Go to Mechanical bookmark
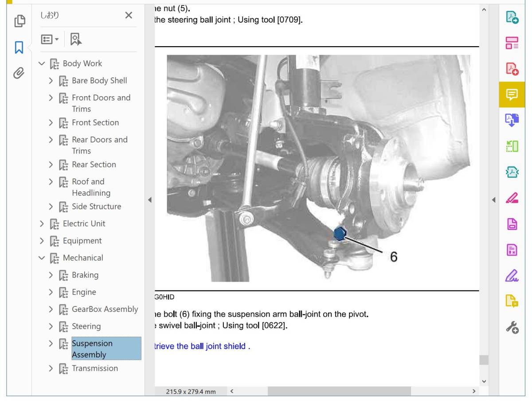This screenshot has width=532, height=401. [83, 258]
